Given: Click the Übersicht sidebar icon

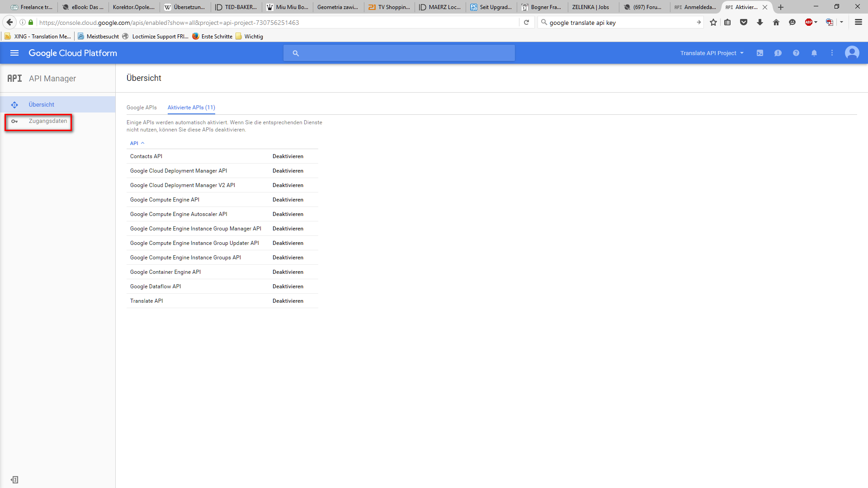Looking at the screenshot, I should [x=14, y=105].
